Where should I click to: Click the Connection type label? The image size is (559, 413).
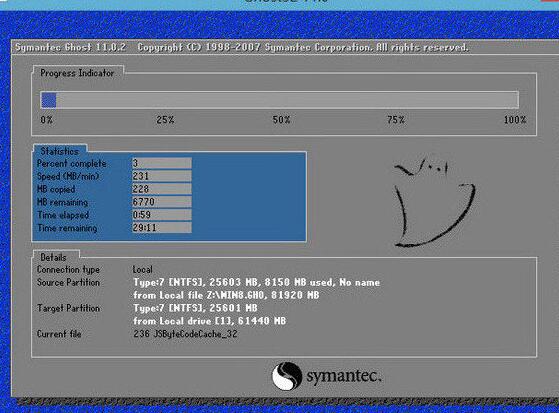tap(68, 270)
